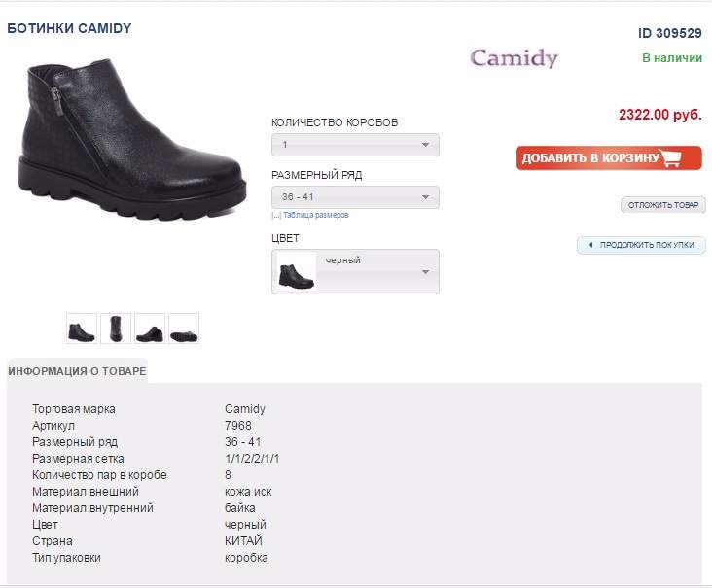Open the sole-view boot thumbnail
Image resolution: width=712 pixels, height=588 pixels.
184,329
